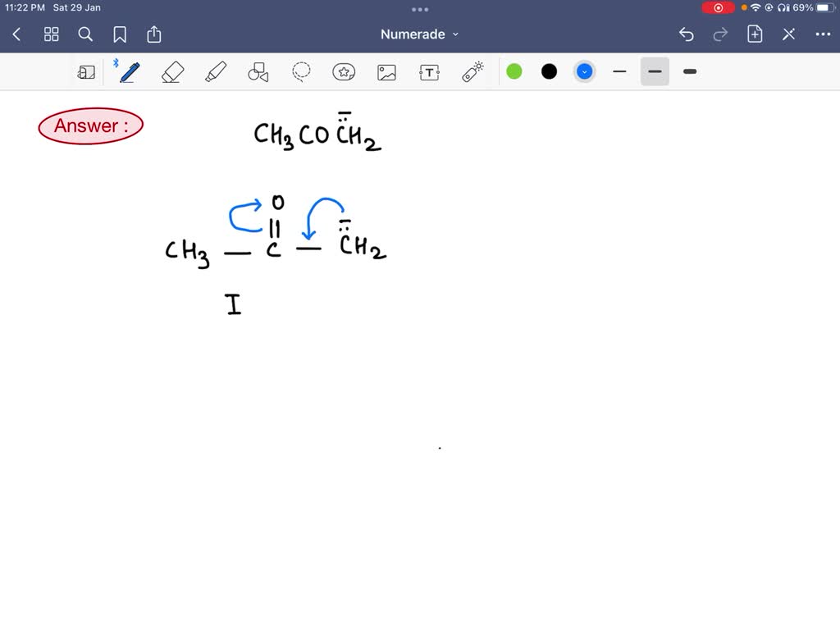This screenshot has width=840, height=630.
Task: Undo the last drawing action
Action: click(x=687, y=34)
